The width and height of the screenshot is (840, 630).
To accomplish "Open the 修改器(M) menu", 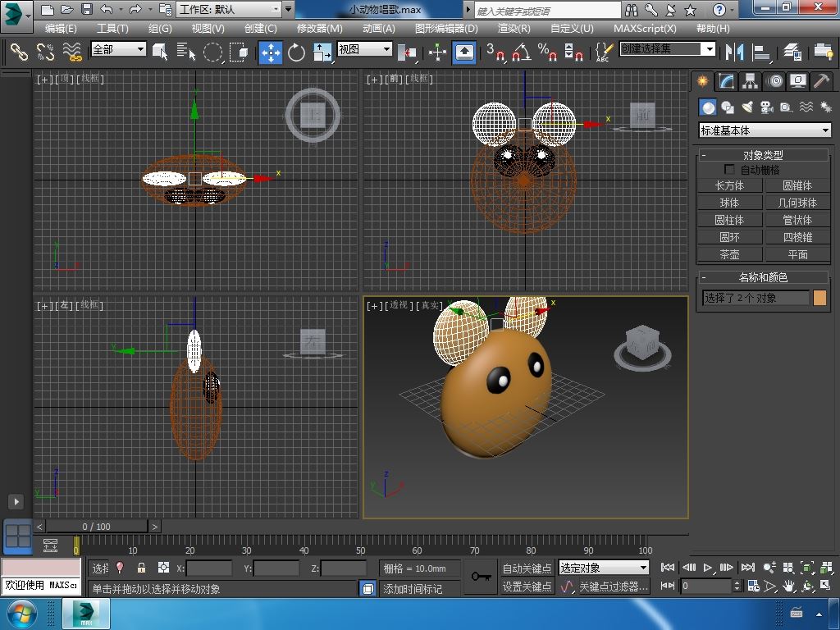I will [x=319, y=28].
